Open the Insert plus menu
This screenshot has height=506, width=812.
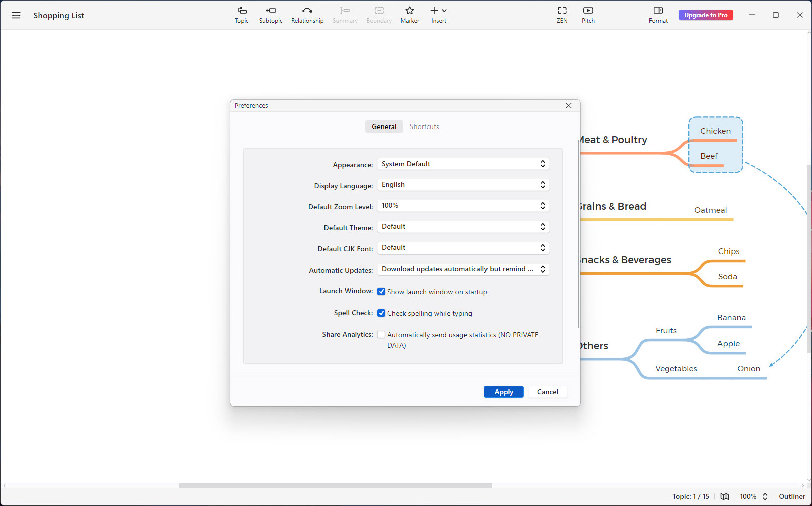point(439,15)
